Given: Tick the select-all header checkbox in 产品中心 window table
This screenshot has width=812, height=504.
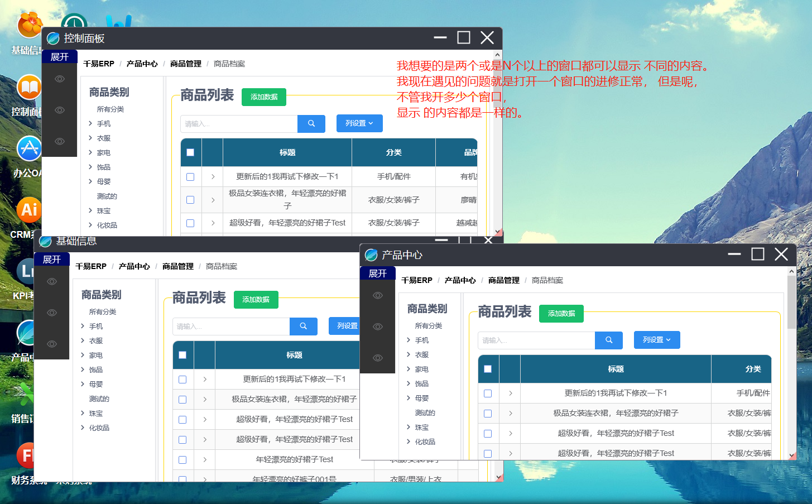Looking at the screenshot, I should pyautogui.click(x=488, y=369).
